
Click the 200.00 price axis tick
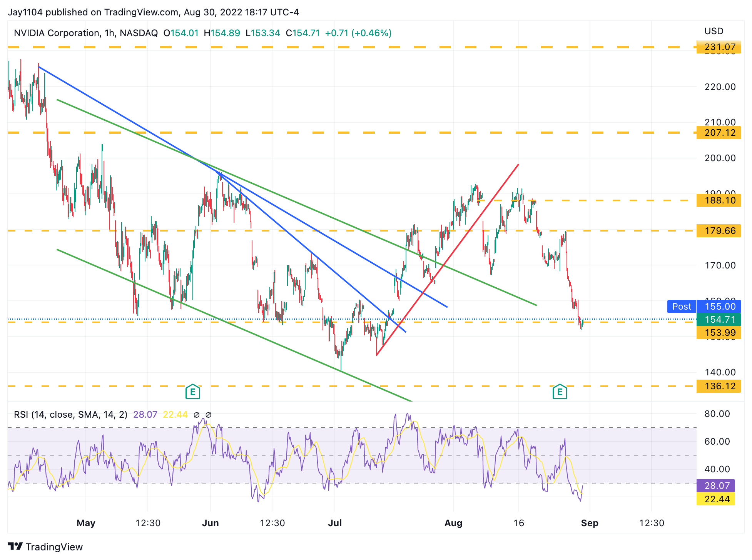click(x=720, y=158)
